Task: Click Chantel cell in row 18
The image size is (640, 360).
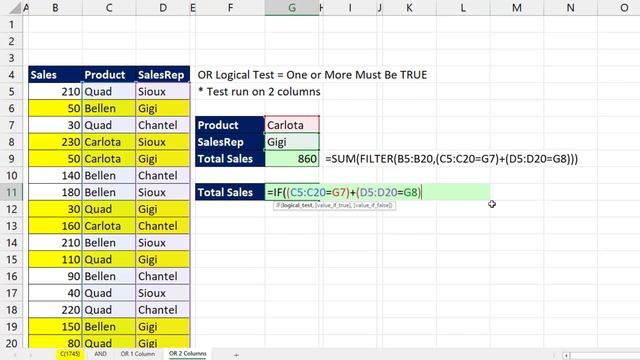Action: [162, 310]
